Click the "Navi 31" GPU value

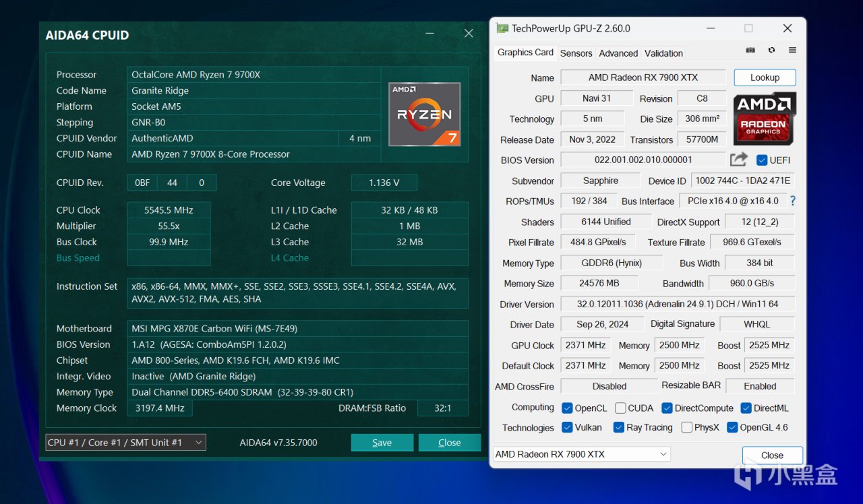pos(596,98)
